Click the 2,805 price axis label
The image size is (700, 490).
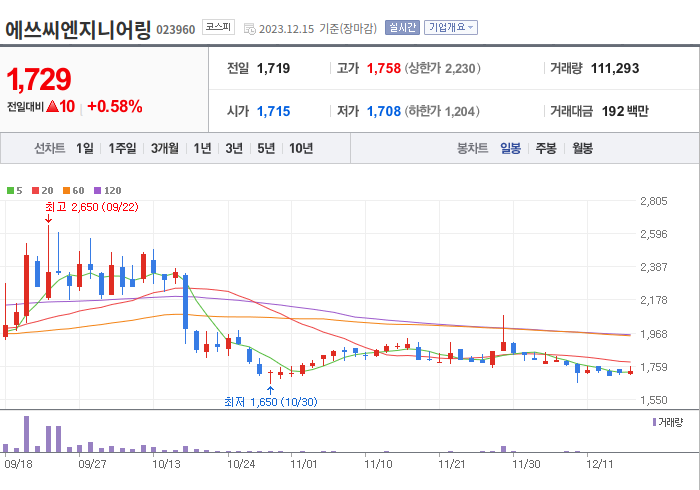(654, 201)
